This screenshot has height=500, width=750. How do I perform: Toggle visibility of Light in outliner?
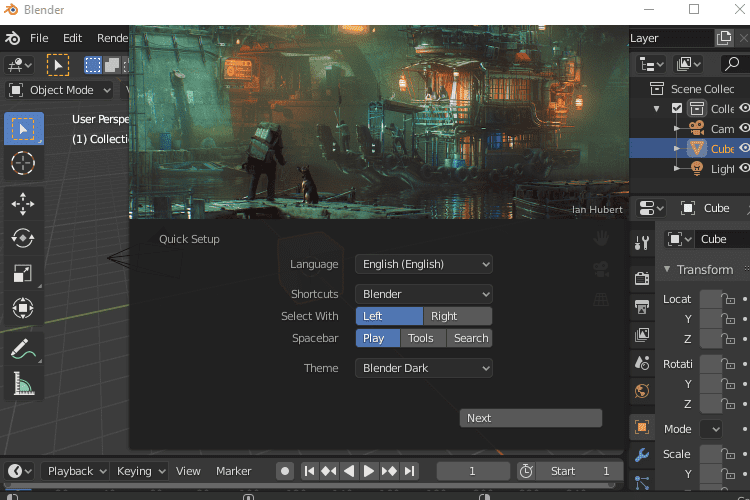tap(744, 168)
